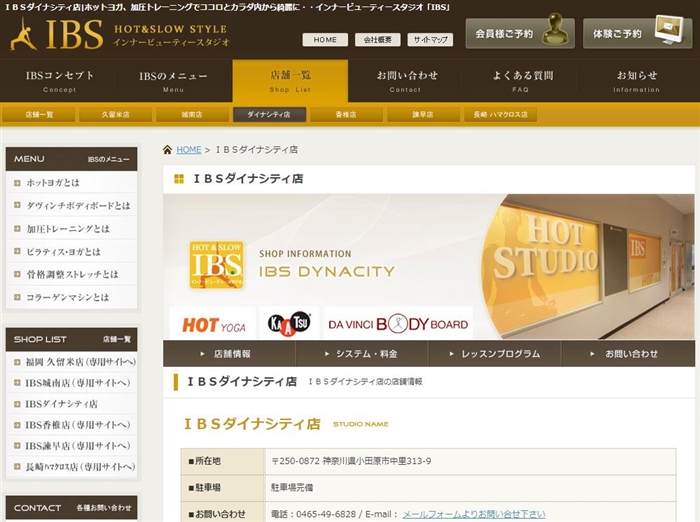Select the 城南店 sub-navigation tab
Viewport: 700px width, 522px height.
coord(192,114)
